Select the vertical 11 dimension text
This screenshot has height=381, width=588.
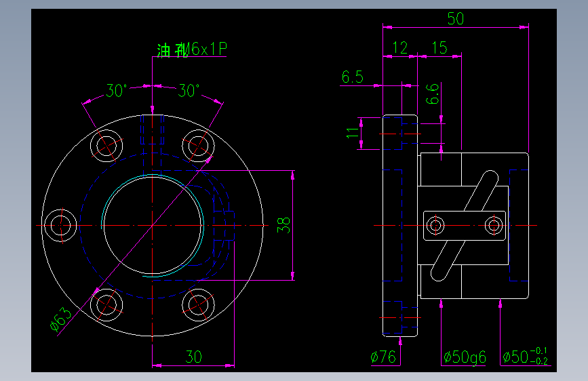(x=353, y=133)
